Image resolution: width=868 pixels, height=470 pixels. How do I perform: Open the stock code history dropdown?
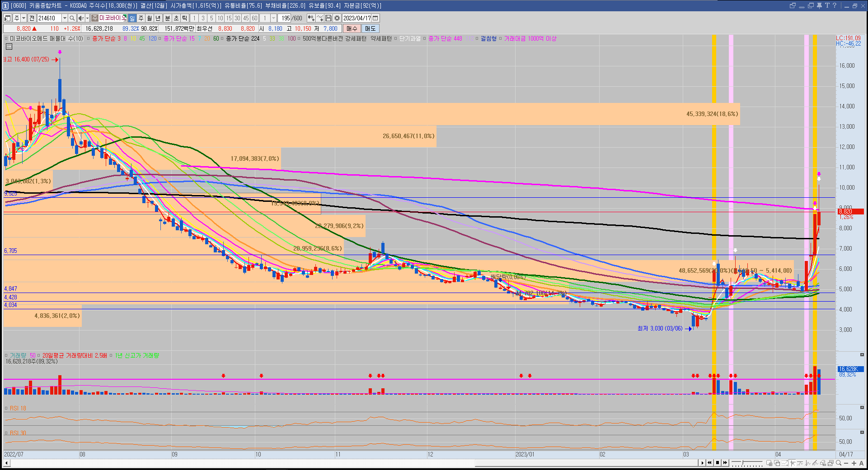tap(65, 18)
